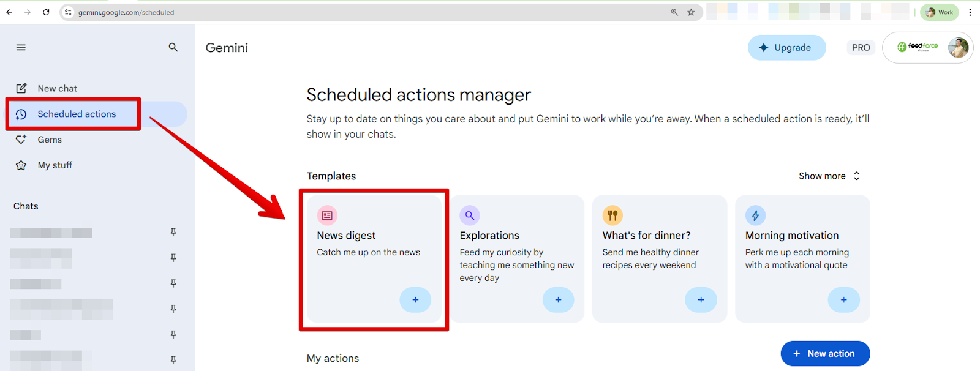Open the Work browser profile
The height and width of the screenshot is (371, 980).
940,12
